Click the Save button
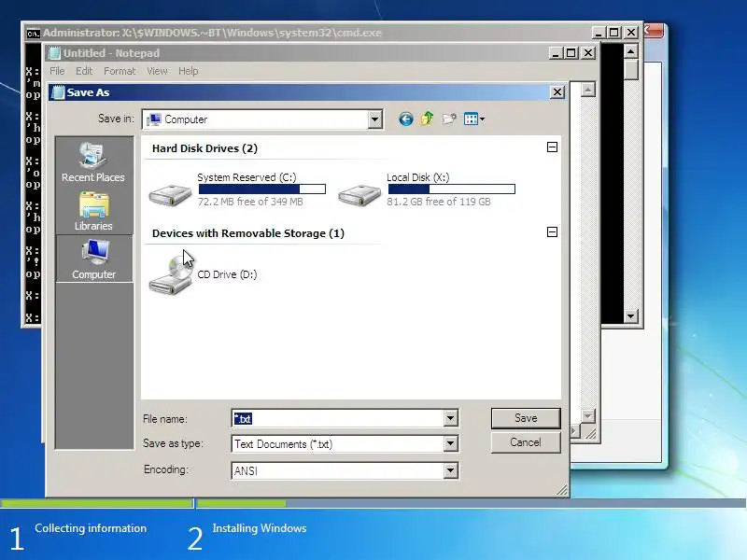The image size is (747, 560). point(526,418)
